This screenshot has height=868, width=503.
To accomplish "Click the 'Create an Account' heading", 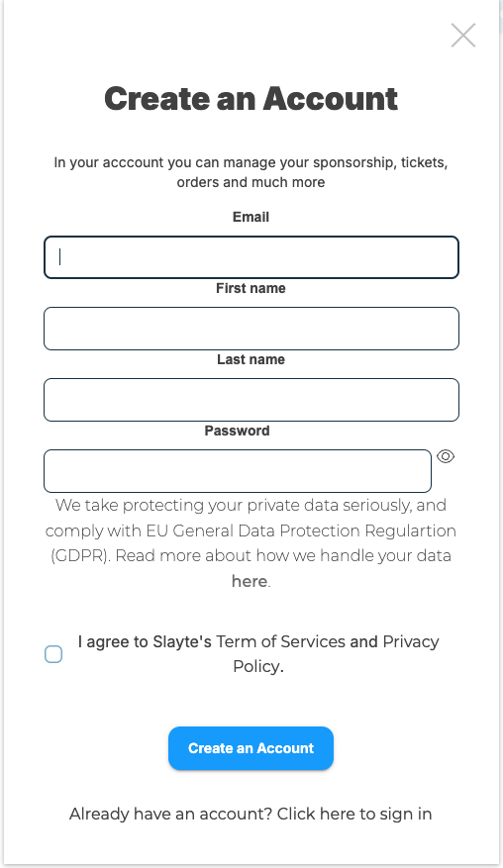I will (x=251, y=99).
